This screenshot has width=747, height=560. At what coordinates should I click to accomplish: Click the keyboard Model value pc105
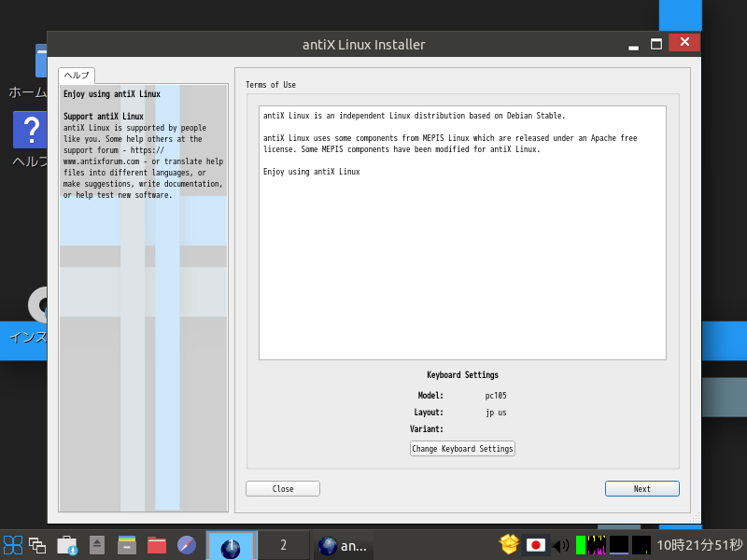click(x=496, y=396)
